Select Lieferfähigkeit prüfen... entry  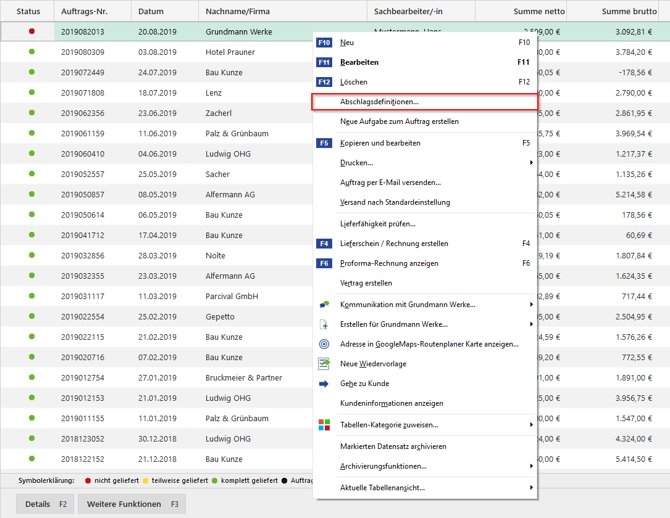[x=425, y=224]
